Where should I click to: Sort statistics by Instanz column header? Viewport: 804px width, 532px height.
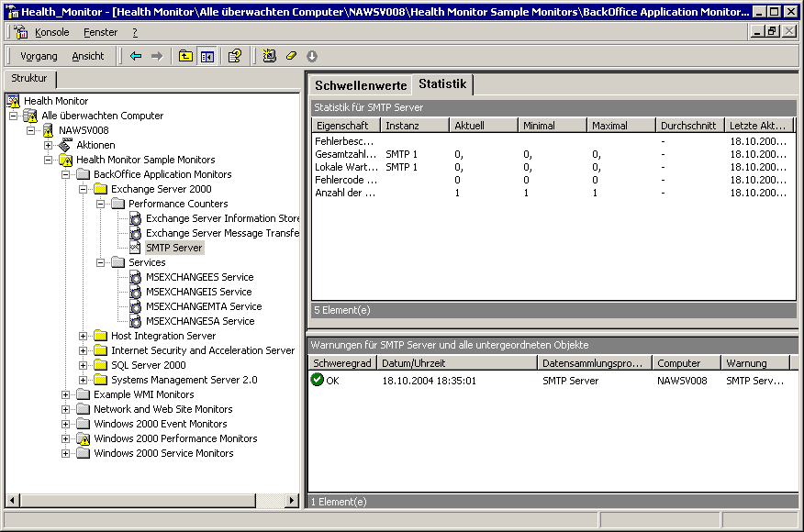point(415,125)
